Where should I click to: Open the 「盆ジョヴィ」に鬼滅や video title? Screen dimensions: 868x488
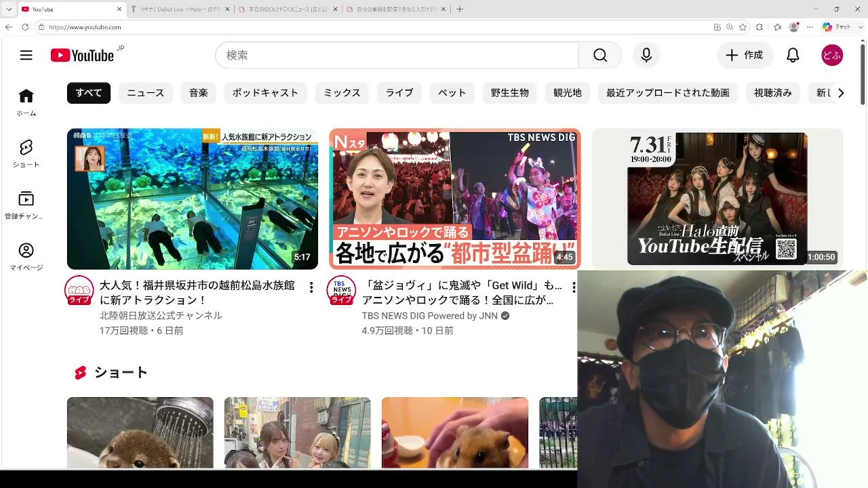[x=462, y=293]
